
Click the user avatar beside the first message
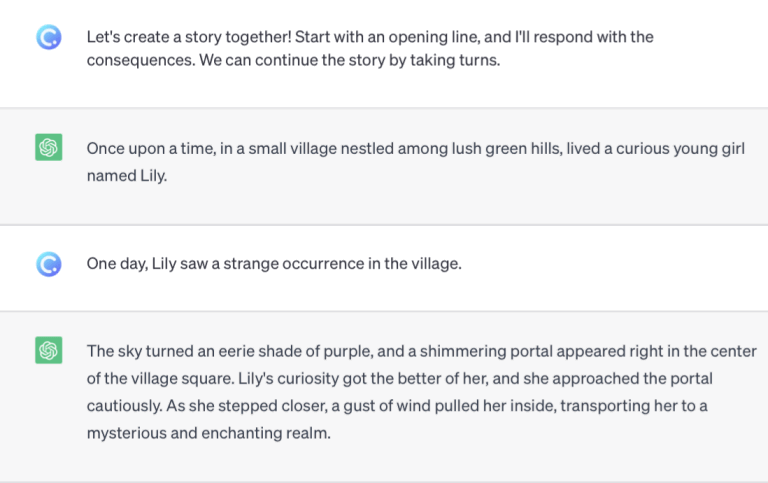point(48,38)
